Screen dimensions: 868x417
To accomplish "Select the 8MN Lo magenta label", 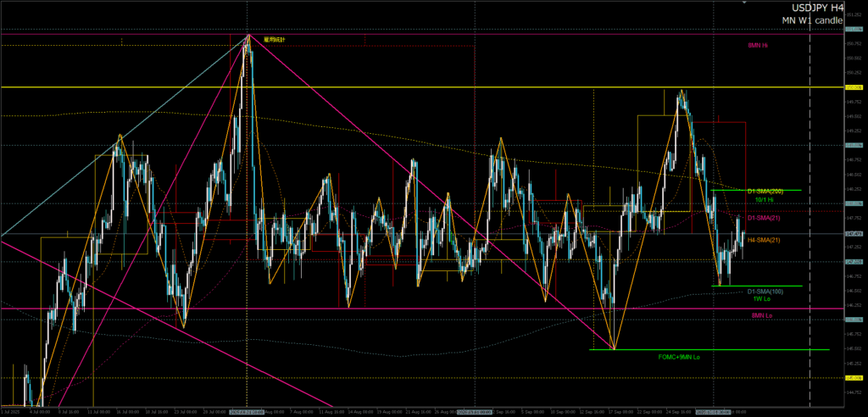I will (761, 315).
